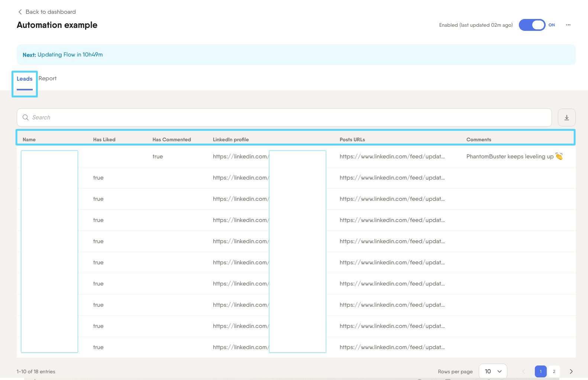This screenshot has height=380, width=588.
Task: Click the '1-10 of 18 entries' text
Action: [x=36, y=372]
